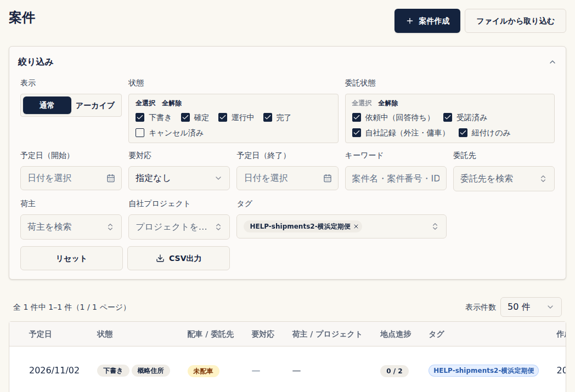This screenshot has width=575, height=392.
Task: Click the 0 / 2 progress badge
Action: tap(394, 371)
